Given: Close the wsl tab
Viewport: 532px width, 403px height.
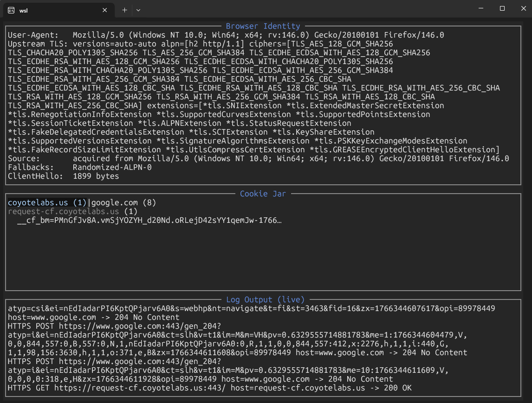Looking at the screenshot, I should click(x=105, y=10).
